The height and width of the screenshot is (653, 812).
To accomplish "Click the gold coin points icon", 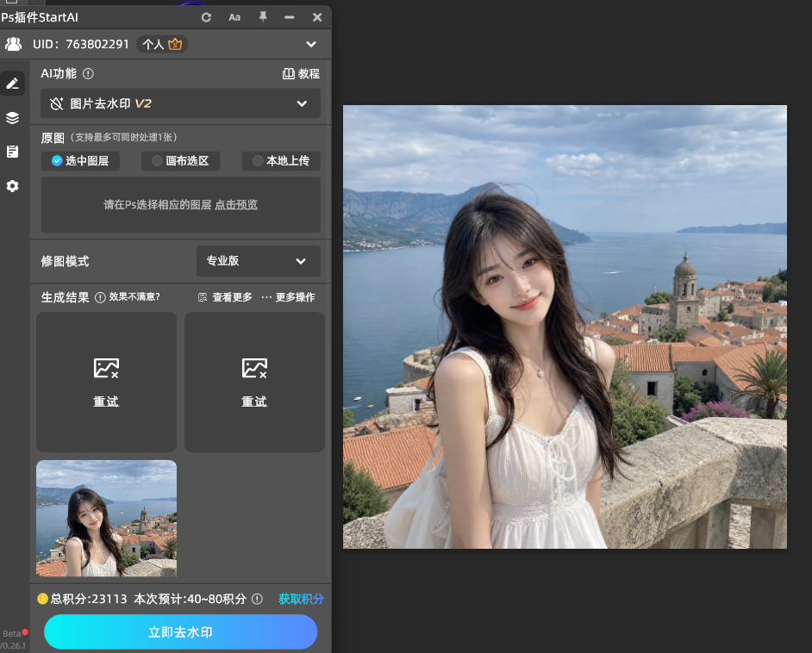I will 42,599.
